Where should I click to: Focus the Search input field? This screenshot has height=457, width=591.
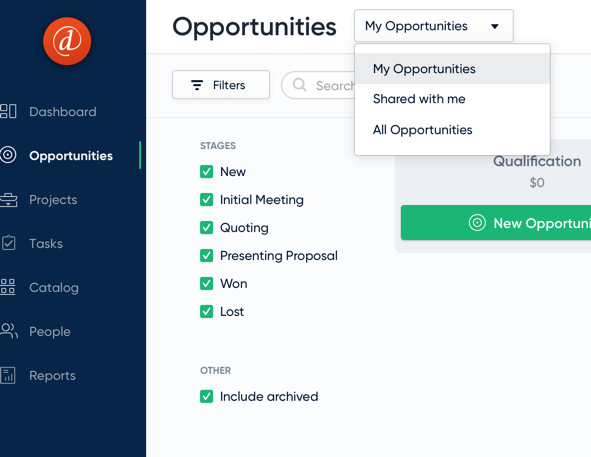(318, 85)
